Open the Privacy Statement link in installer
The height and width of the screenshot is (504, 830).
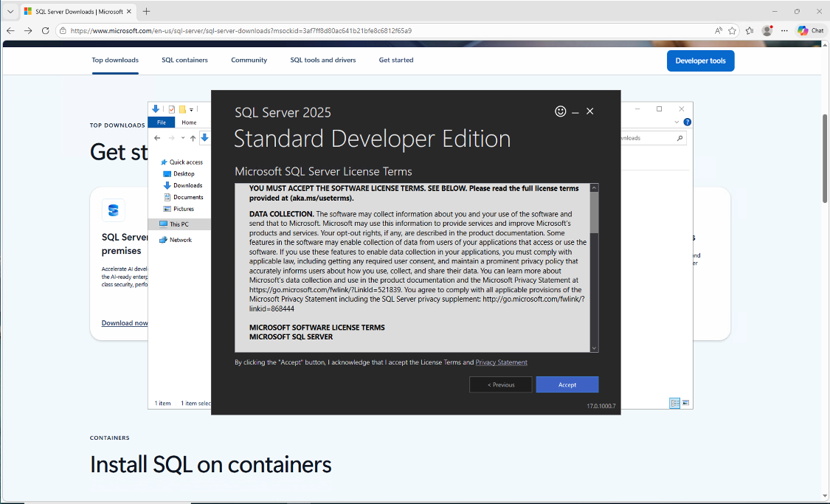click(x=501, y=362)
